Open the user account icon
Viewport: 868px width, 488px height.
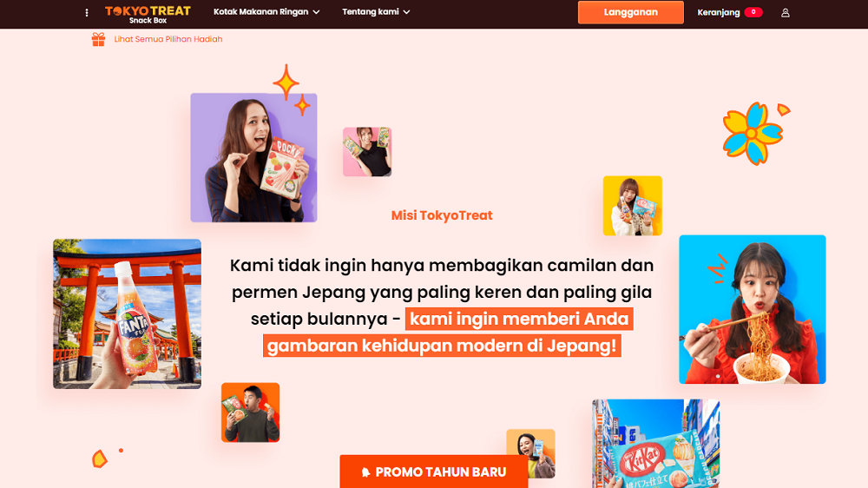coord(785,12)
